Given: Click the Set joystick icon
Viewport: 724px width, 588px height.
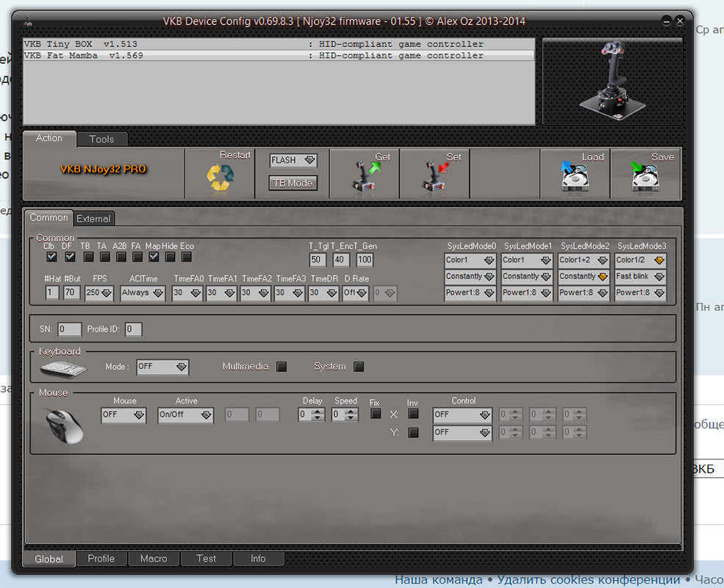Looking at the screenshot, I should [435, 176].
